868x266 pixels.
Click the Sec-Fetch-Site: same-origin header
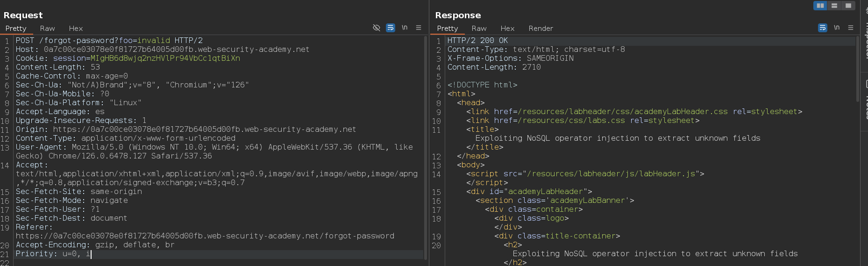click(79, 192)
